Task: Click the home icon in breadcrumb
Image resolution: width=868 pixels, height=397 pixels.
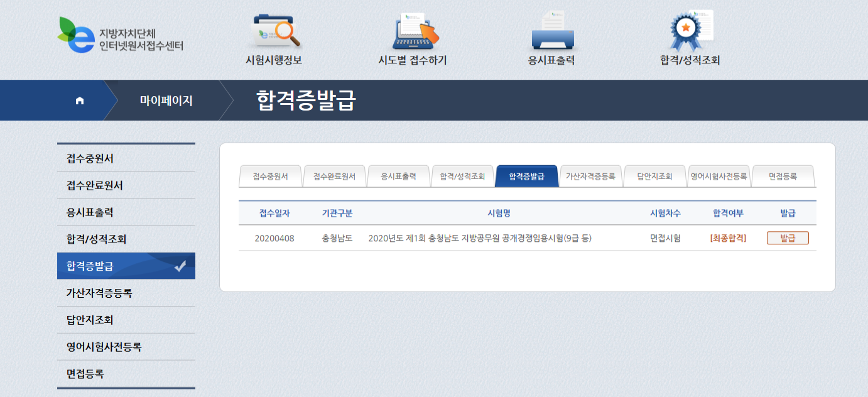Action: click(x=80, y=101)
